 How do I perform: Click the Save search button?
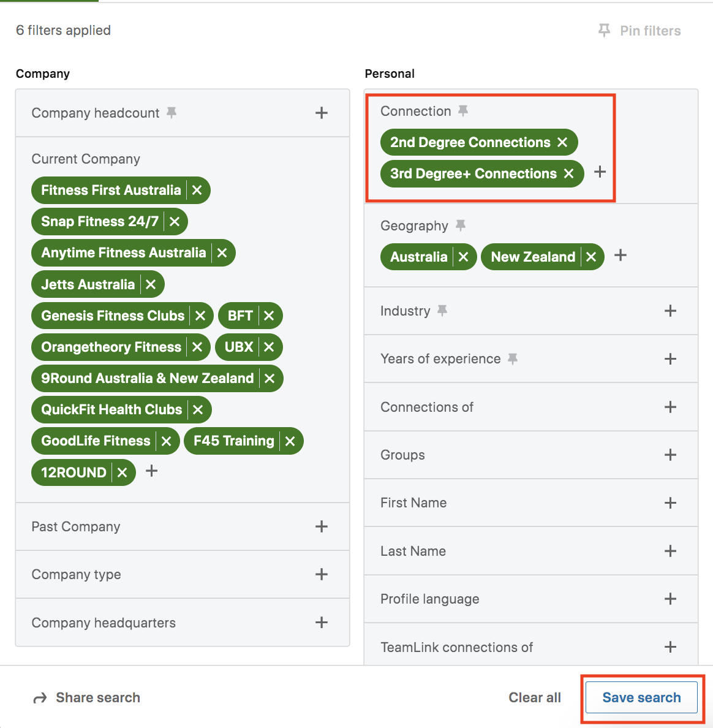tap(641, 697)
